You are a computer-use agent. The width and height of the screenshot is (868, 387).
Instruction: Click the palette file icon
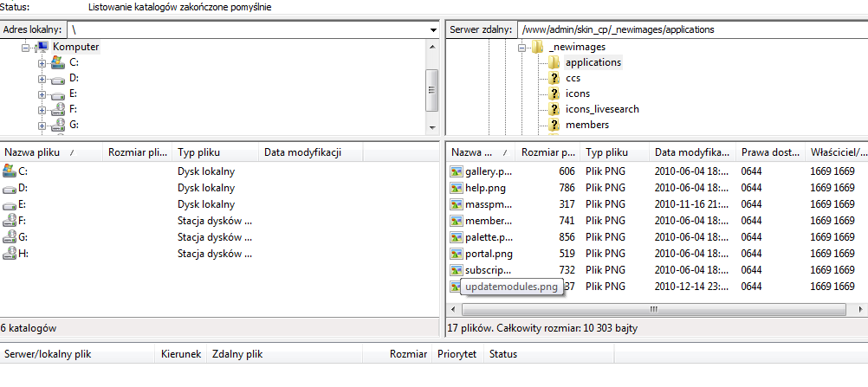tap(457, 237)
